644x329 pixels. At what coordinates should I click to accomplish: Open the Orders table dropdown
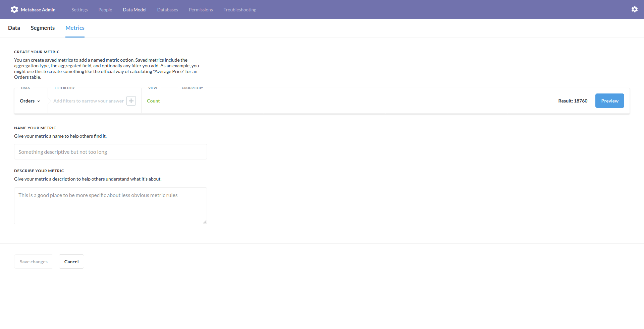click(x=30, y=101)
